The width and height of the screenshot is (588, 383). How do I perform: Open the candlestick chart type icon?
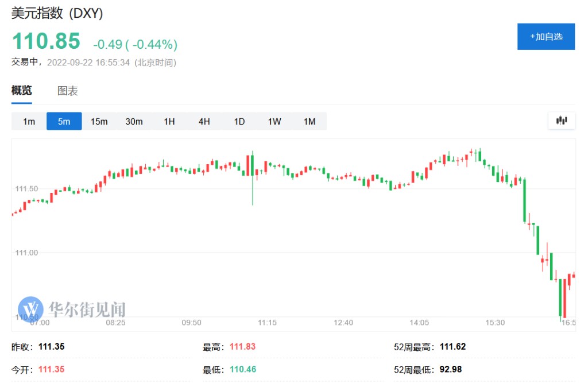click(561, 121)
